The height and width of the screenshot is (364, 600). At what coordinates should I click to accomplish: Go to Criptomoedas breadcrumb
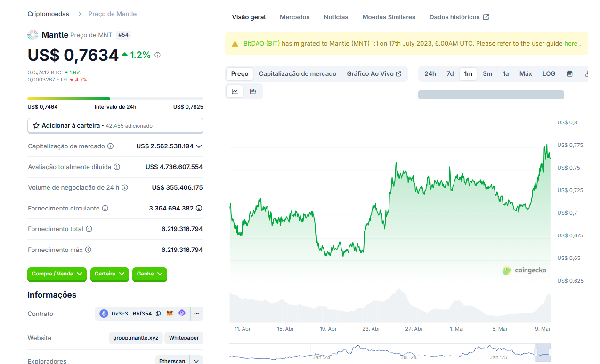(x=49, y=14)
